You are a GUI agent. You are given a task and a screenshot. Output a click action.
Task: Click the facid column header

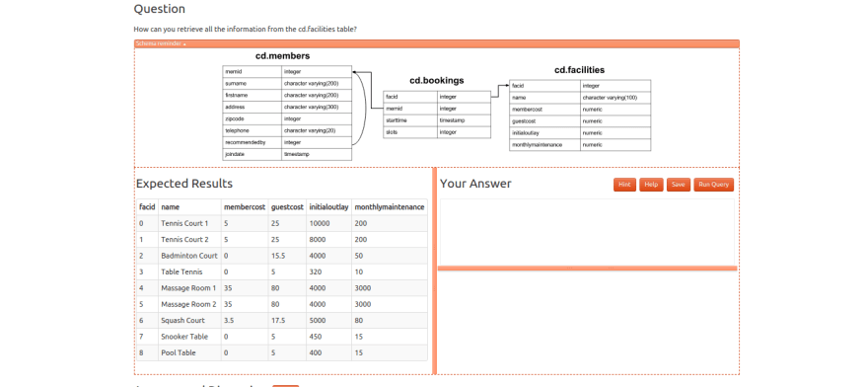[x=147, y=206]
